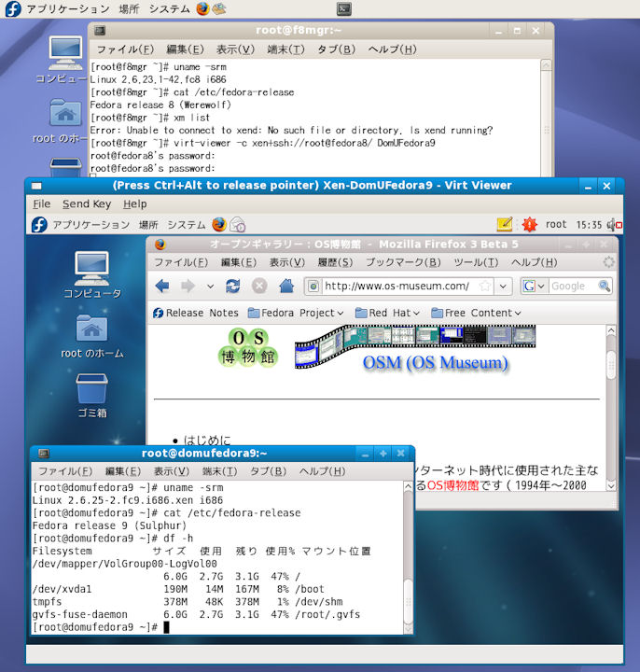Click Firefox page scrollbar up arrow
Screen dimensions: 640x672
coord(611,330)
